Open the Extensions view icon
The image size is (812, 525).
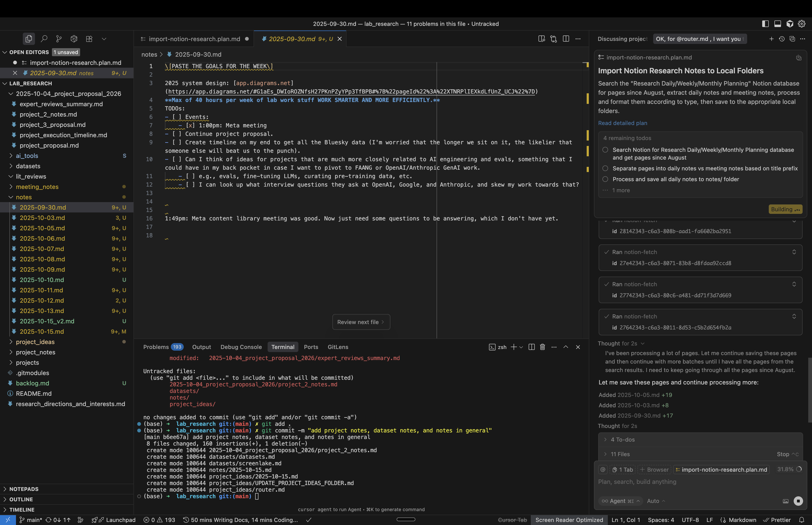point(89,39)
